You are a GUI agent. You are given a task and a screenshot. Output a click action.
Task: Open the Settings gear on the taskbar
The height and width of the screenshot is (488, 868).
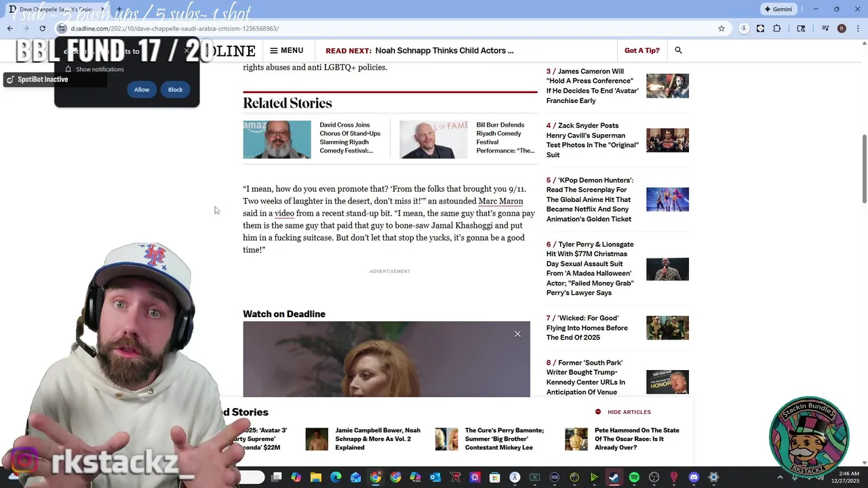(713, 477)
